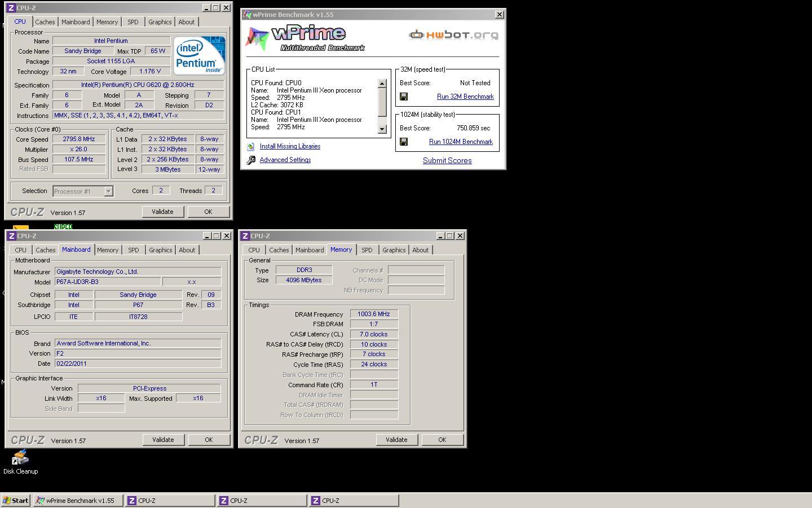Open the About tab in the top CPU-Z window
812x508 pixels.
point(187,22)
